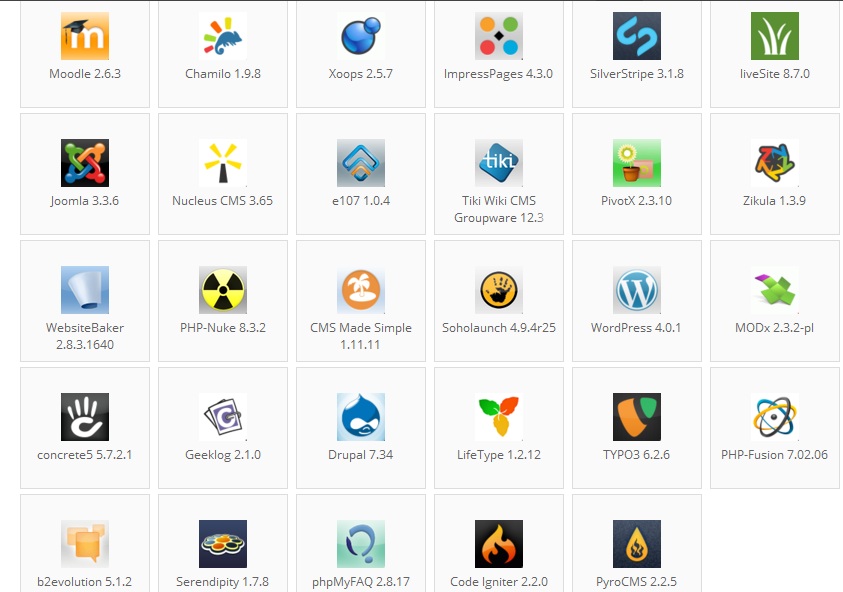
Task: Click the WebsiteBaker 2.8.3.1640 tile
Action: coord(85,300)
